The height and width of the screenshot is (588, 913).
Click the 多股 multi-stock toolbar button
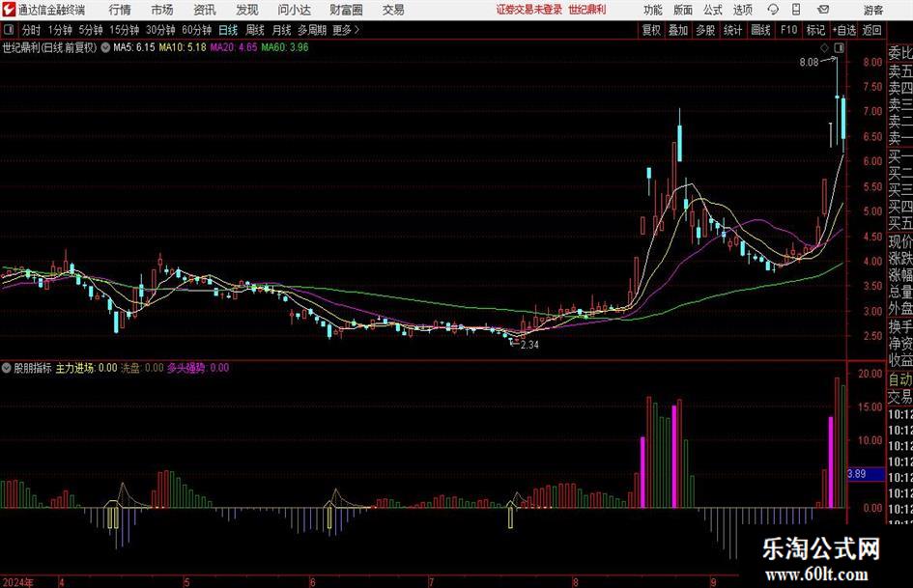705,30
